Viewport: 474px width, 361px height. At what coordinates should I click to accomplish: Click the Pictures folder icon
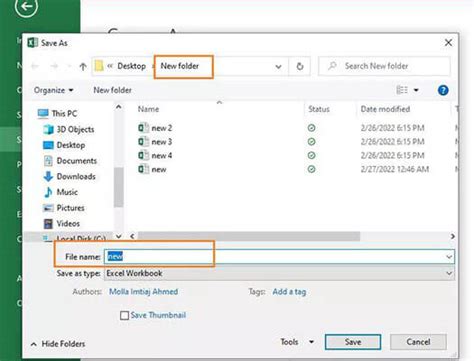click(x=48, y=208)
